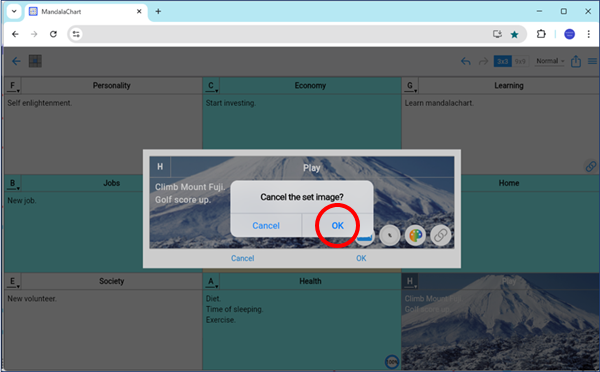The image size is (600, 372).
Task: Open the B label dropdown of Jobs
Action: [13, 183]
